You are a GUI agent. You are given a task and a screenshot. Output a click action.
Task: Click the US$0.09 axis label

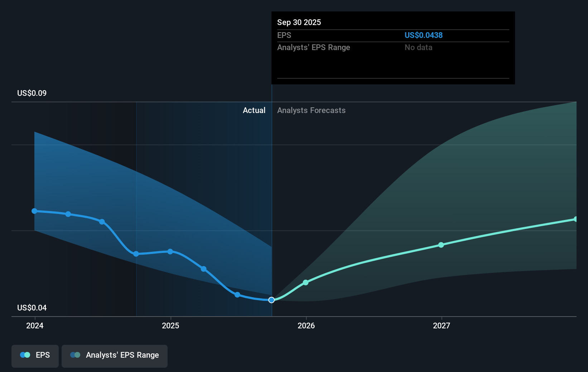point(32,93)
